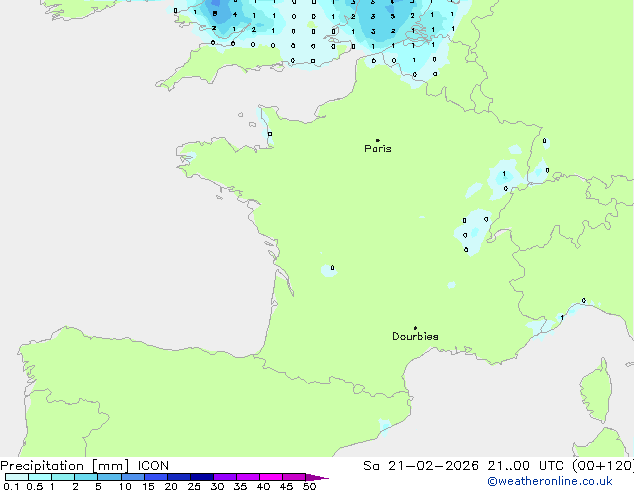Select the Paris location dot
The width and height of the screenshot is (634, 490).
(x=378, y=140)
